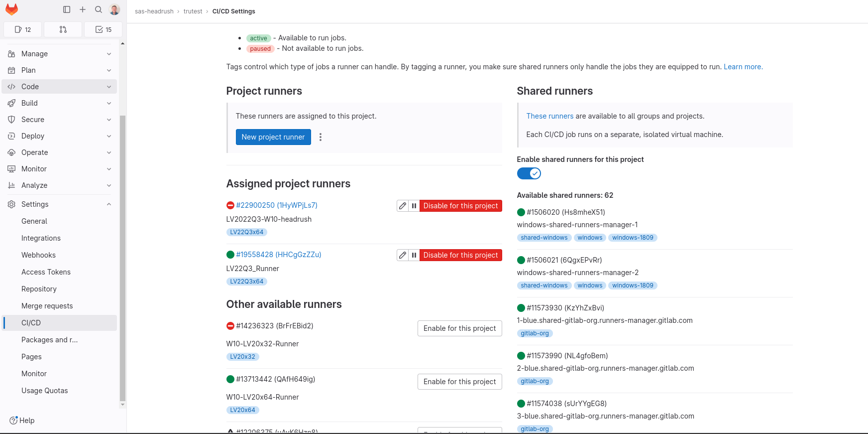Expand the Build sidebar section
This screenshot has width=868, height=434.
pyautogui.click(x=59, y=103)
